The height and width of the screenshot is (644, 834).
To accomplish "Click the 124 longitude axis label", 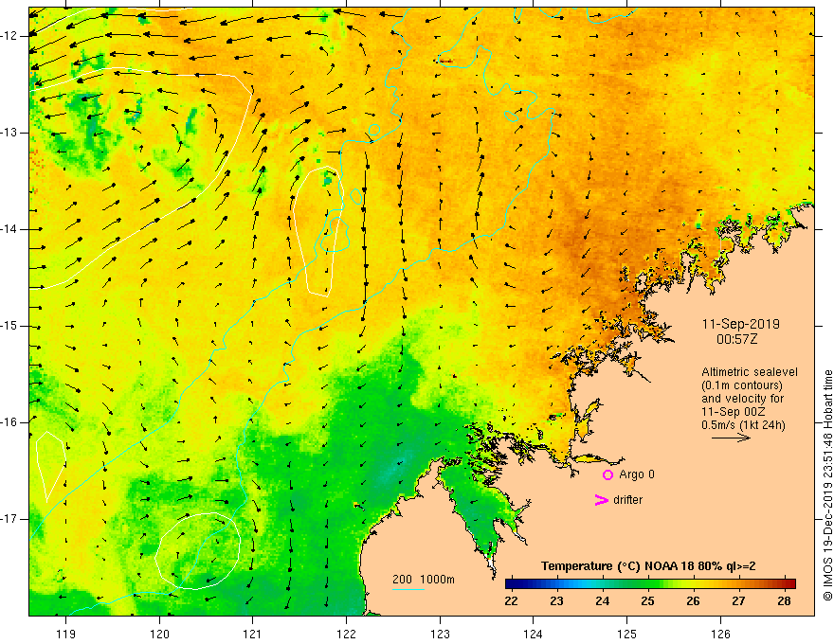I will (534, 634).
